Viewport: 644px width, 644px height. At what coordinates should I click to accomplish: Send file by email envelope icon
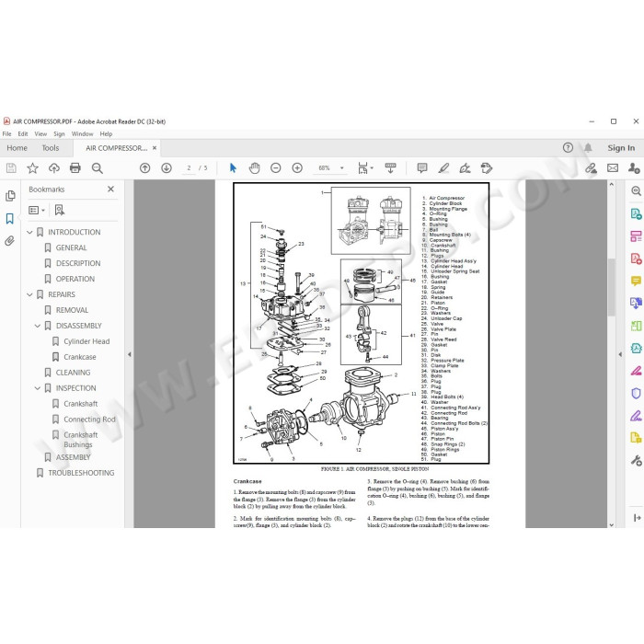click(613, 168)
